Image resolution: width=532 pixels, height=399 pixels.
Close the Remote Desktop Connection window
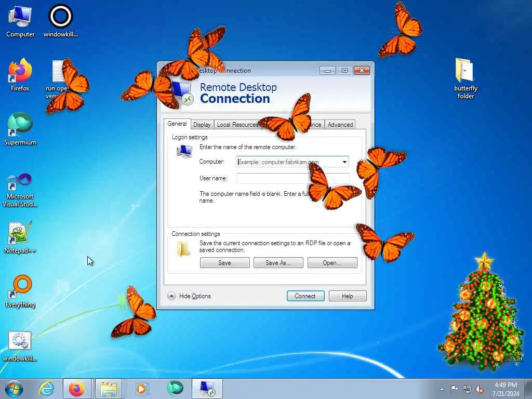click(x=362, y=71)
